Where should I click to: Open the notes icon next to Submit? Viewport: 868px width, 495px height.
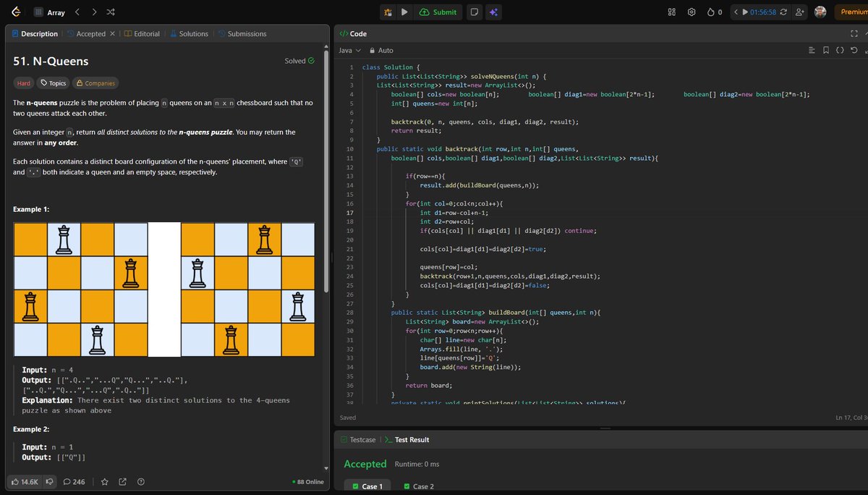[x=474, y=12]
